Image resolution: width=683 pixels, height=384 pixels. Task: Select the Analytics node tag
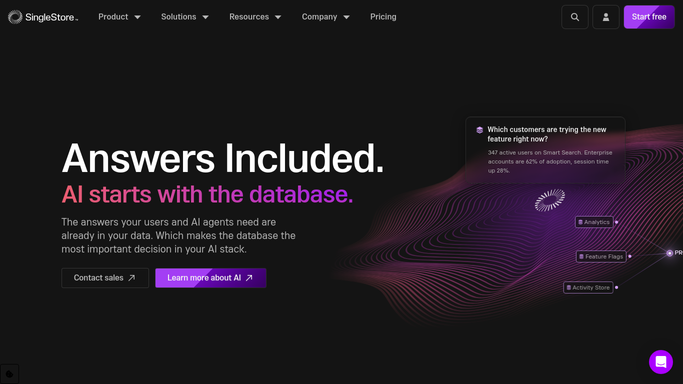[594, 222]
